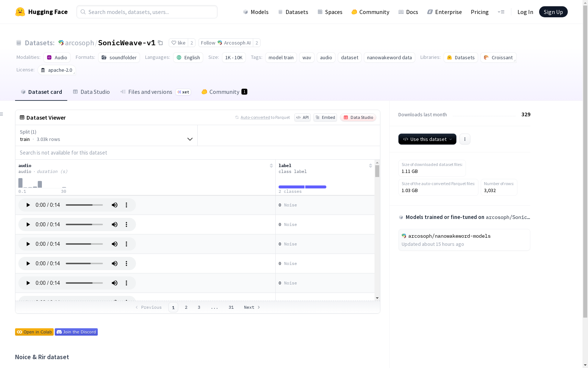Image resolution: width=588 pixels, height=368 pixels.
Task: Open more options for first audio player
Action: 126,205
